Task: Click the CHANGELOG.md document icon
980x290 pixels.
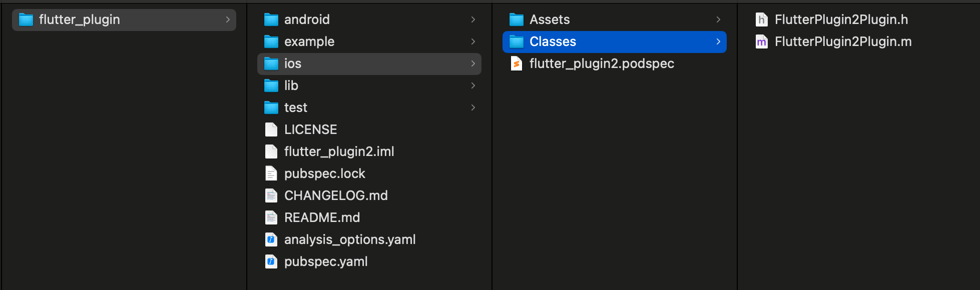Action: pyautogui.click(x=271, y=195)
